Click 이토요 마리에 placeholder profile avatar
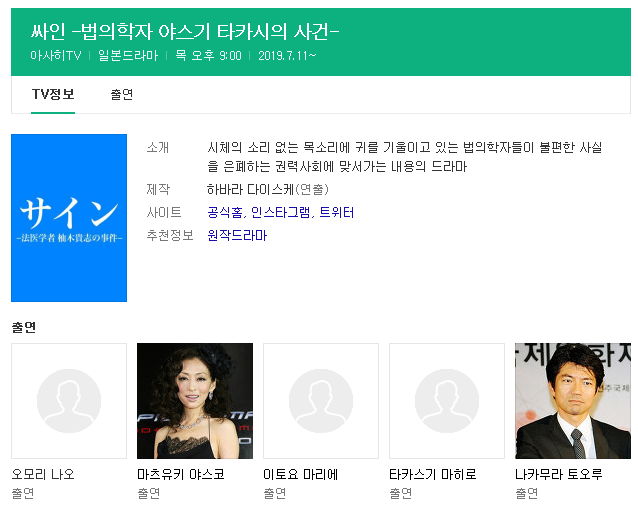This screenshot has height=507, width=638. click(321, 401)
